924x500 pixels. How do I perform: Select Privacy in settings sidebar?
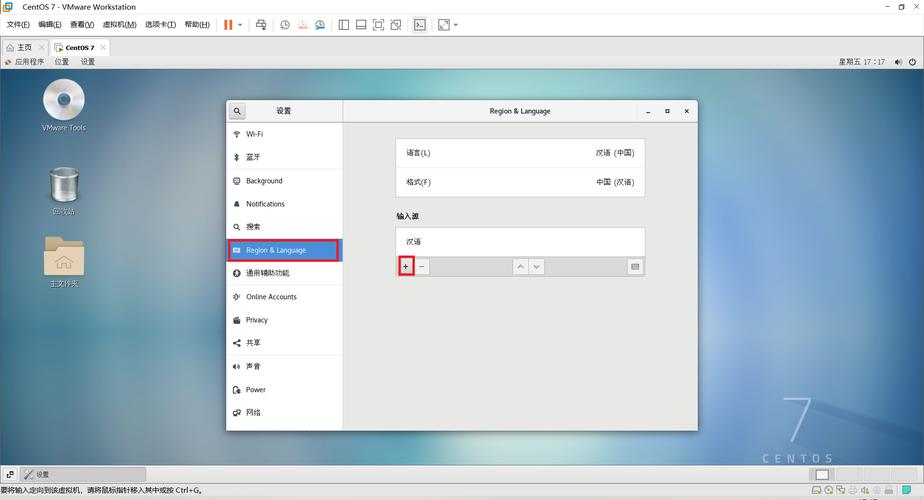tap(284, 320)
